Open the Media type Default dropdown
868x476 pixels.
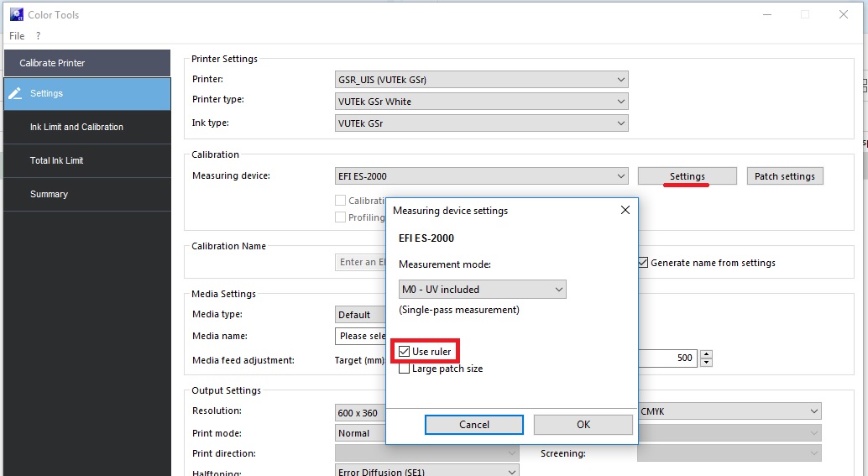(x=360, y=315)
